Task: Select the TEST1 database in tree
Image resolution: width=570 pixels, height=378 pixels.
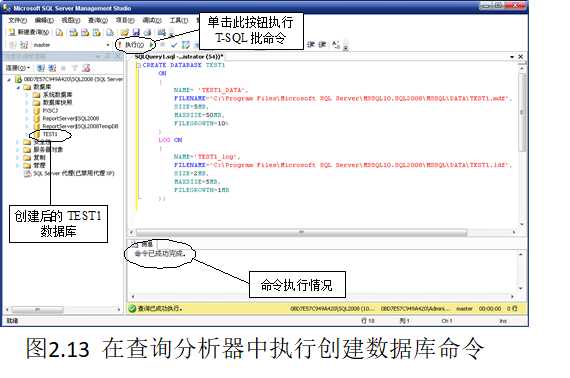Action: click(x=50, y=134)
